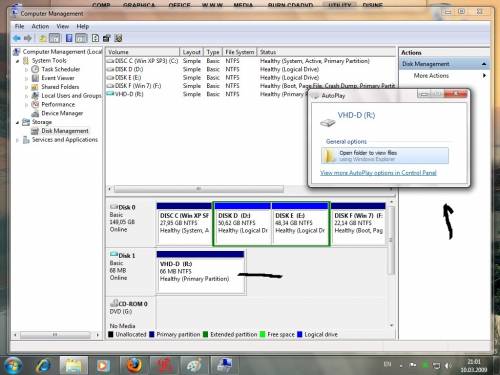Screen dimensions: 500x375
Task: Click the volume list horizontal scrollbar
Action: tap(249, 189)
